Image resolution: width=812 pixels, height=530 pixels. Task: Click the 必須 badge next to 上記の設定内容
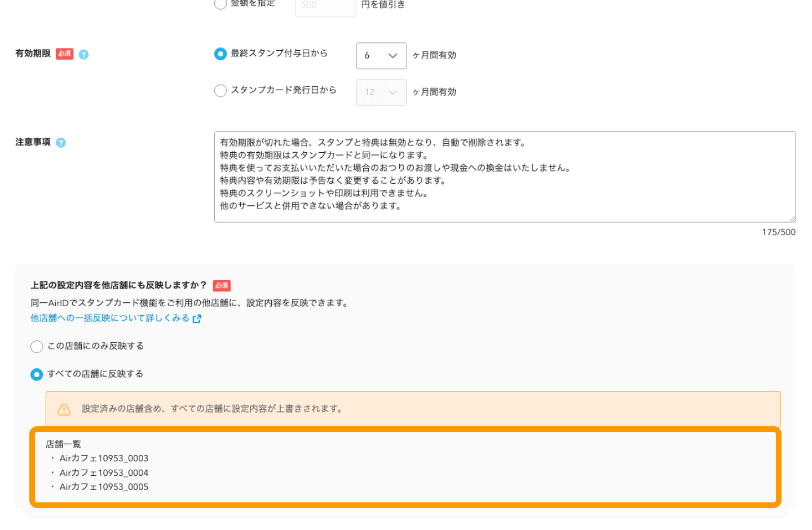(x=222, y=286)
